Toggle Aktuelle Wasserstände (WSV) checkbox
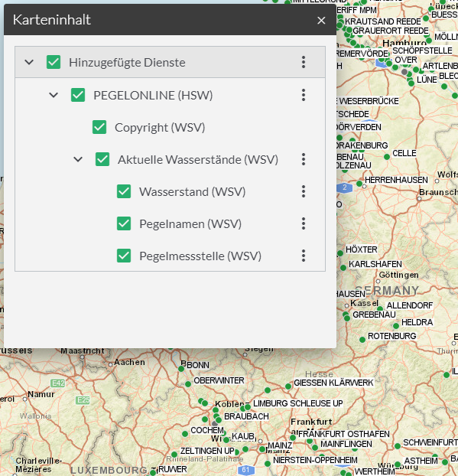The width and height of the screenshot is (458, 476). tap(102, 159)
